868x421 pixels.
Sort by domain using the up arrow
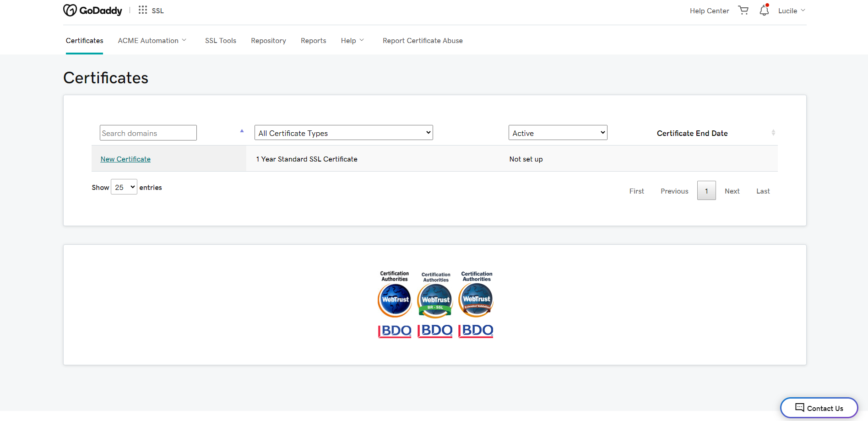coord(242,131)
